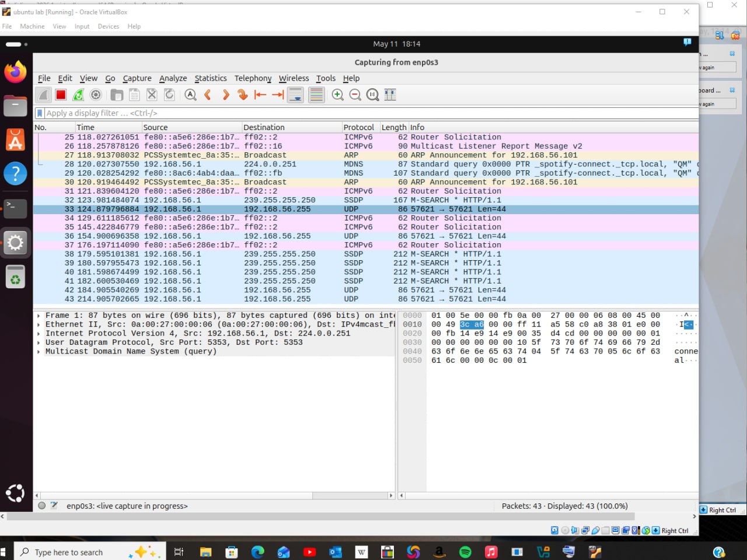Open Microsoft Edge from the Windows taskbar

point(257,552)
